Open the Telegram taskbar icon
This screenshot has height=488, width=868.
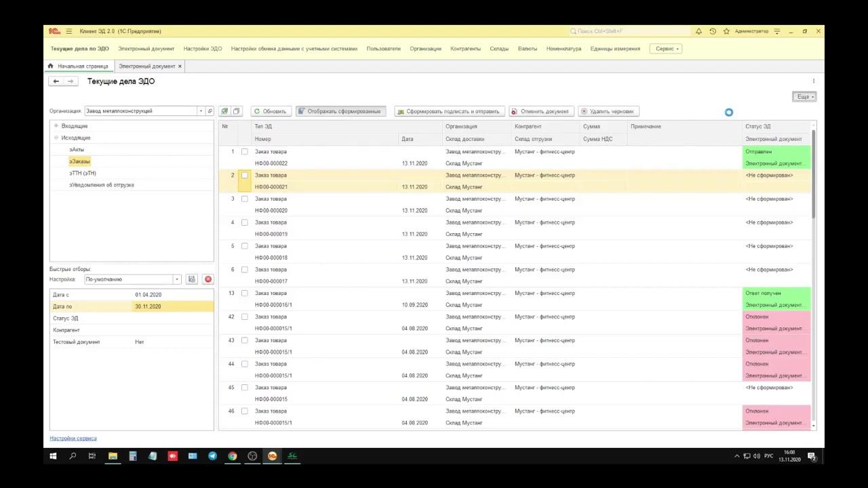[x=212, y=456]
